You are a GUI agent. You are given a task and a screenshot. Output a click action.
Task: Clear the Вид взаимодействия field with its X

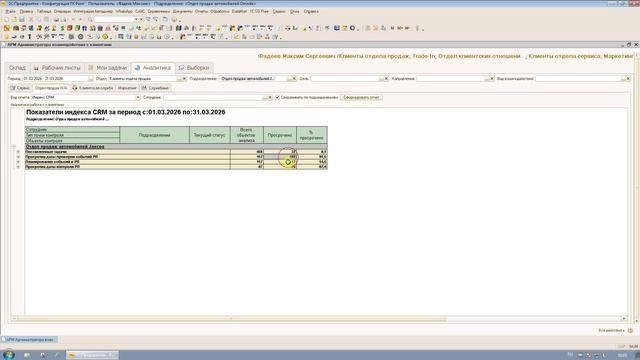click(x=628, y=78)
